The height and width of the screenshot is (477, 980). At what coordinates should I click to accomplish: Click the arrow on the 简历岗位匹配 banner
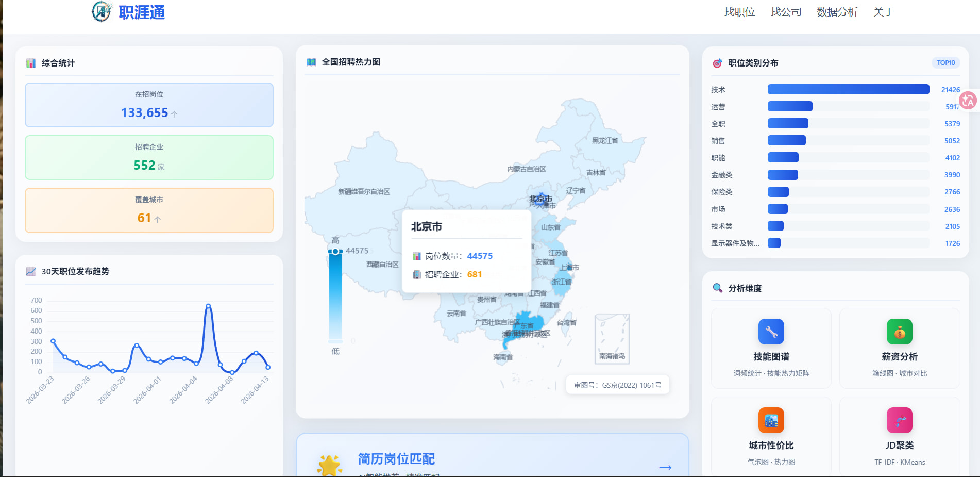pyautogui.click(x=665, y=467)
